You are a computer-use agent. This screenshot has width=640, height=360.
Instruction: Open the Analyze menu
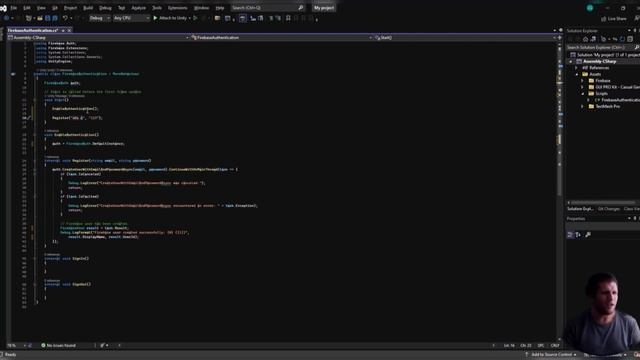click(138, 8)
